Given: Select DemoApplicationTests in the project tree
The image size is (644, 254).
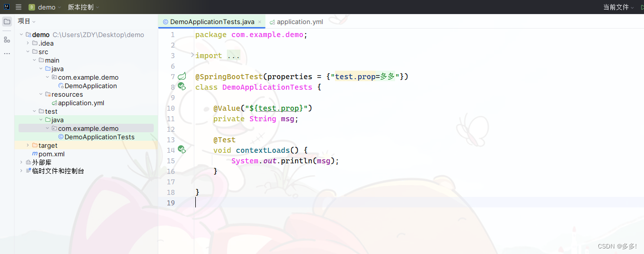Looking at the screenshot, I should (100, 137).
